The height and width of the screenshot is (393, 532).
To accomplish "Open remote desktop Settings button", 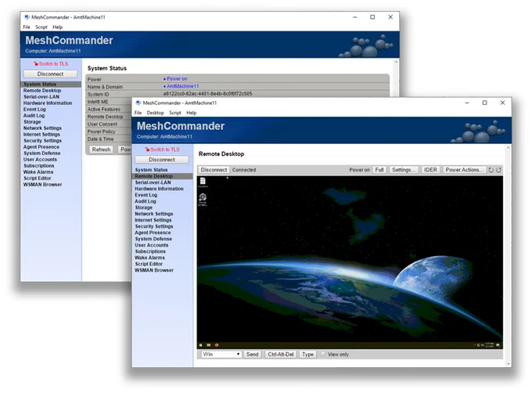I will pos(404,170).
